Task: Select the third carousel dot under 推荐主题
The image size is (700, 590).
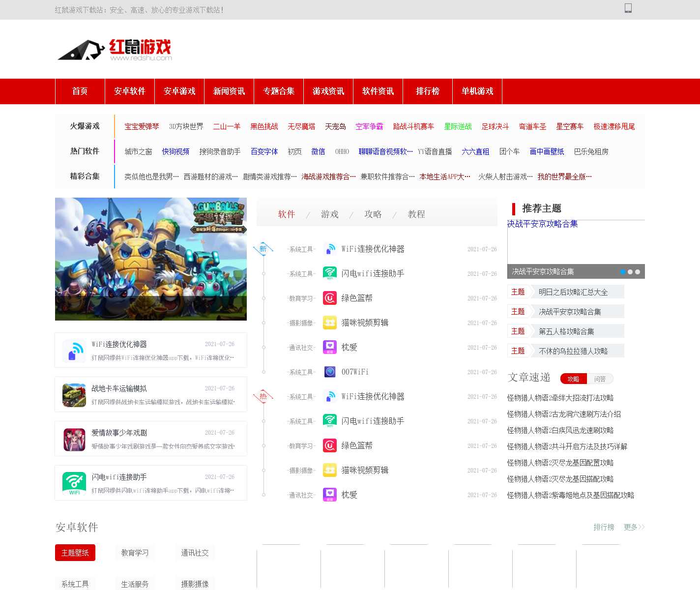Action: tap(638, 272)
